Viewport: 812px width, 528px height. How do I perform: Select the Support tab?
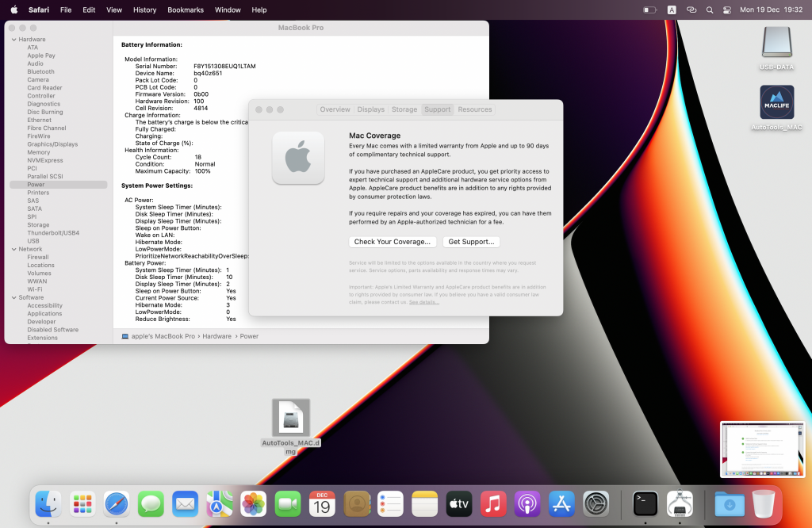(438, 109)
